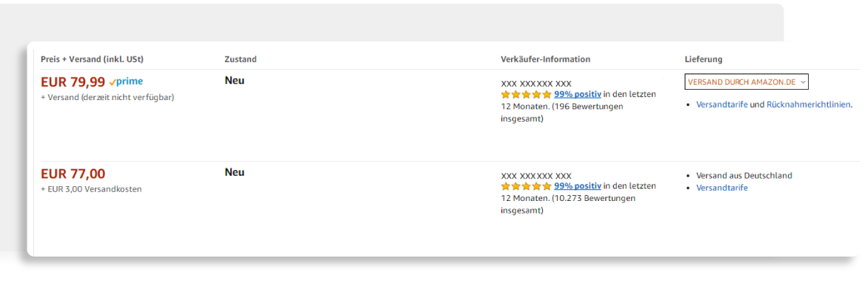The height and width of the screenshot is (284, 868).
Task: Click first seller name XXX XXXXXX XXX
Action: [x=536, y=84]
